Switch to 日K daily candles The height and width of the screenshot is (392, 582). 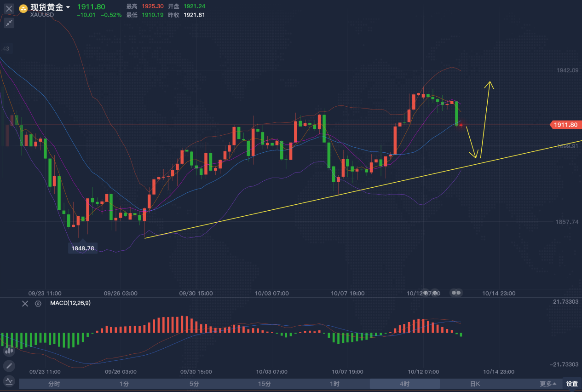coord(475,384)
